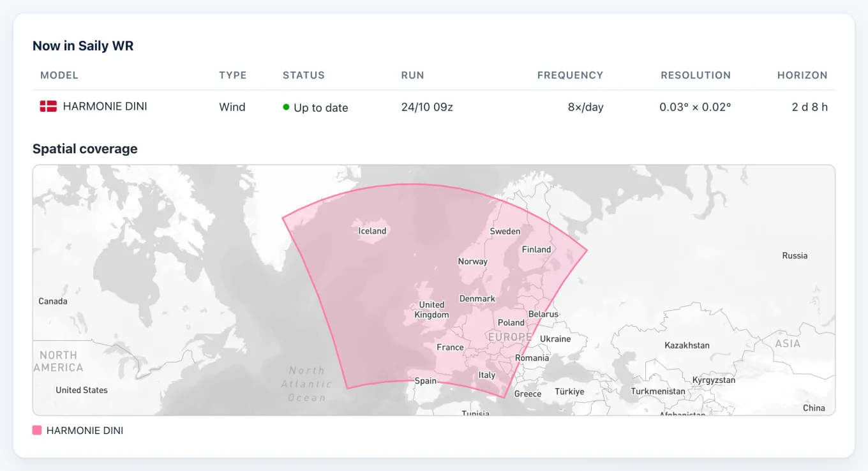Select the Türkiye label on the map
This screenshot has width=868, height=471.
[x=569, y=391]
